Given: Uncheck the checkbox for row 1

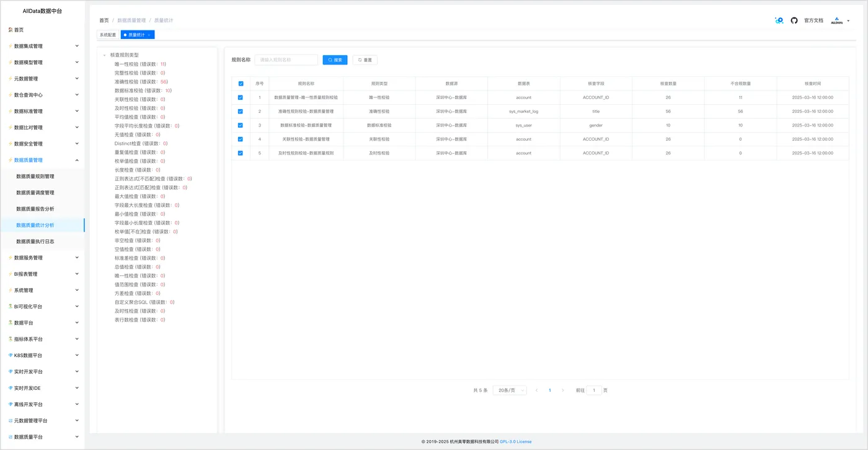Looking at the screenshot, I should (241, 97).
